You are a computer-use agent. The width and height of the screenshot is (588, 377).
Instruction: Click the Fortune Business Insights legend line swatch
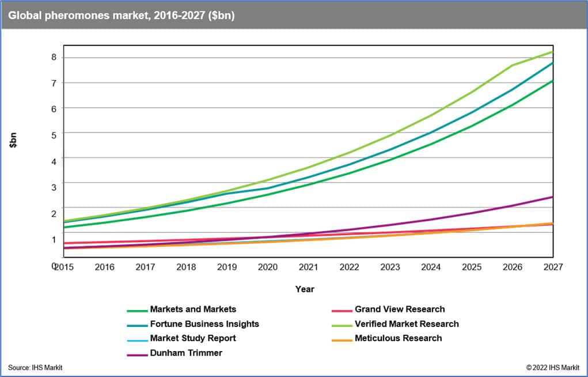coord(136,325)
